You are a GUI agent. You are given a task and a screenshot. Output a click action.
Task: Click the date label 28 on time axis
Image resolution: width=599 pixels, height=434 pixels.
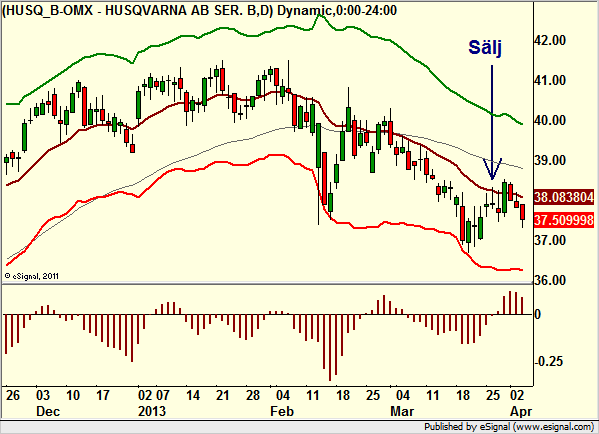pyautogui.click(x=253, y=395)
